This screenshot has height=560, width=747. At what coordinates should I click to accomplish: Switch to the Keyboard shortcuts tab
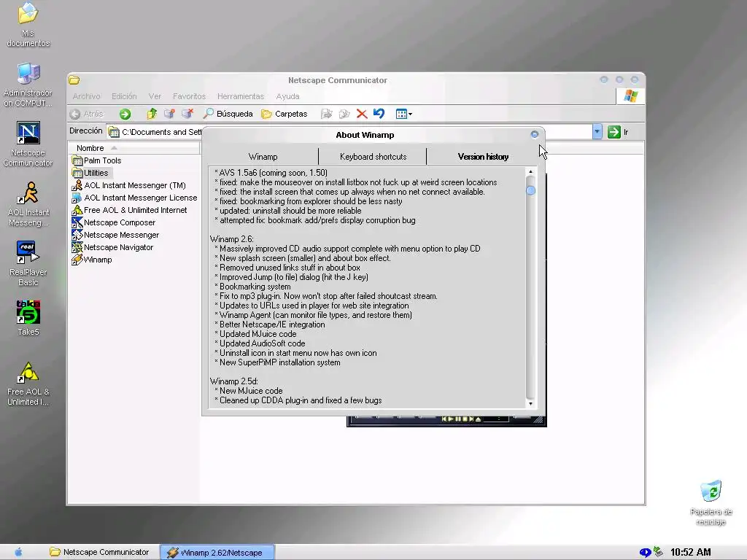point(373,157)
